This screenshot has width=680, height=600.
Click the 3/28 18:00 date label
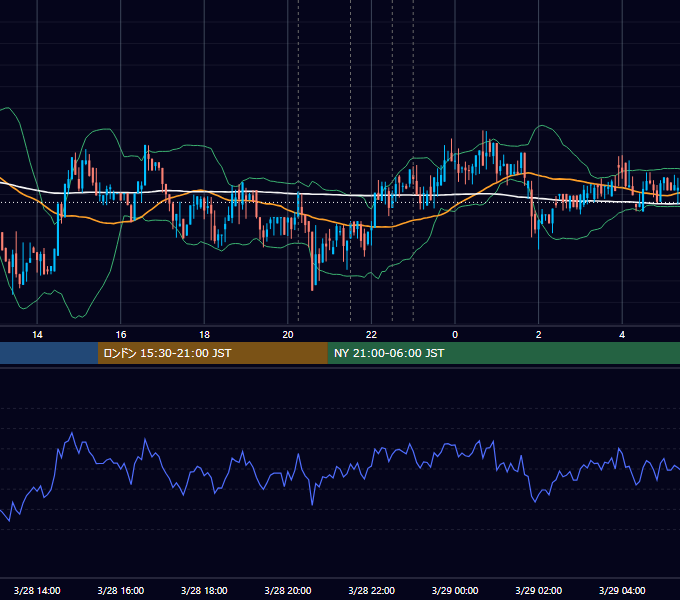[204, 590]
